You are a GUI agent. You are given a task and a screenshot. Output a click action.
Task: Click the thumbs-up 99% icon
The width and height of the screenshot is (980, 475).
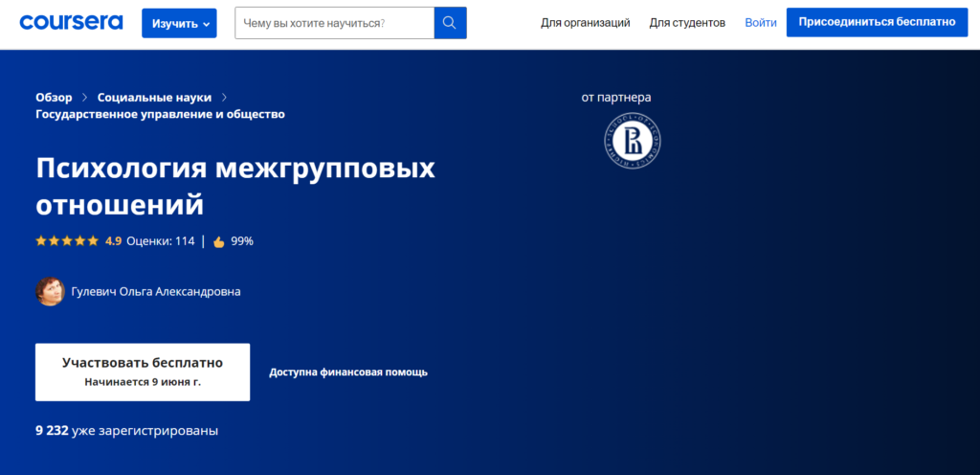[218, 242]
